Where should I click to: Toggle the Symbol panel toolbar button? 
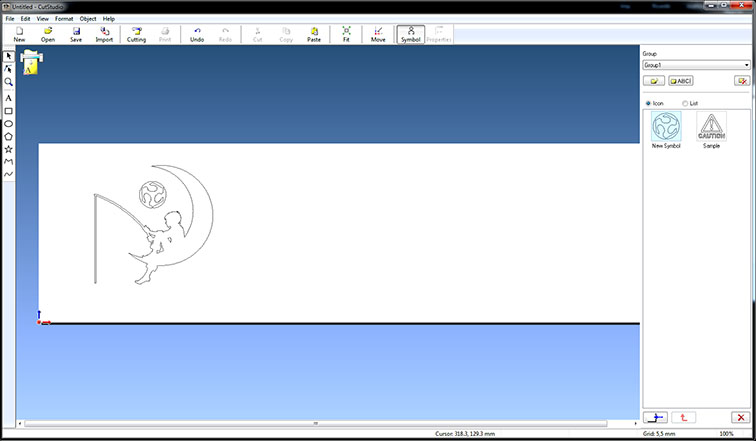click(x=411, y=35)
